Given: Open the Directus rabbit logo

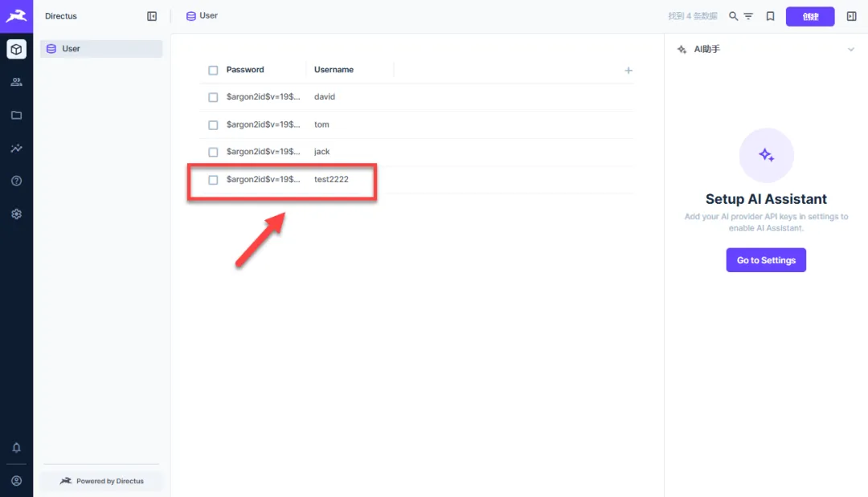Looking at the screenshot, I should (16, 16).
